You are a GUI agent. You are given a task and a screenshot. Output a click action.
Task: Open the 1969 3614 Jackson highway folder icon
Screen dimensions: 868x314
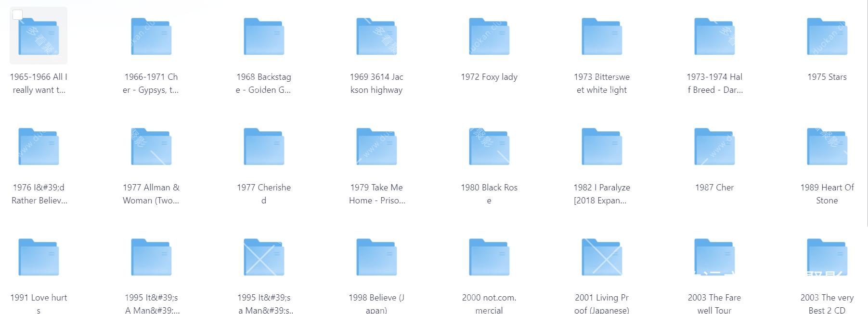click(x=376, y=37)
